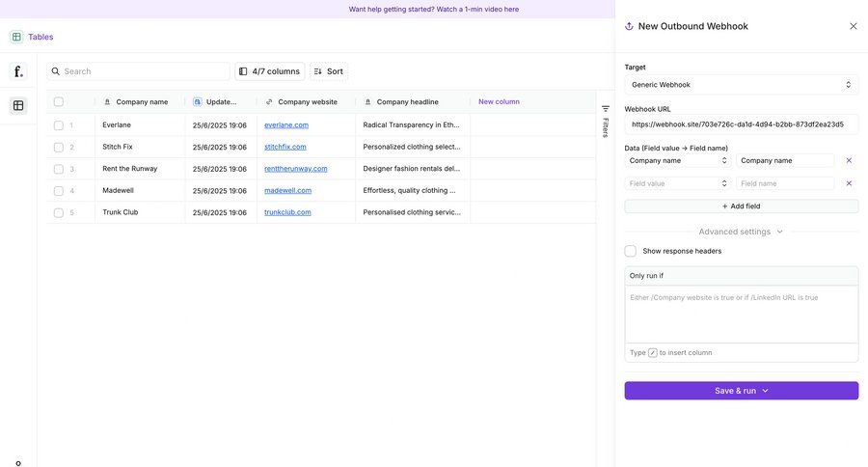Click the Stitch Fix company name cell
Viewport: 868px width, 467px height.
click(140, 147)
